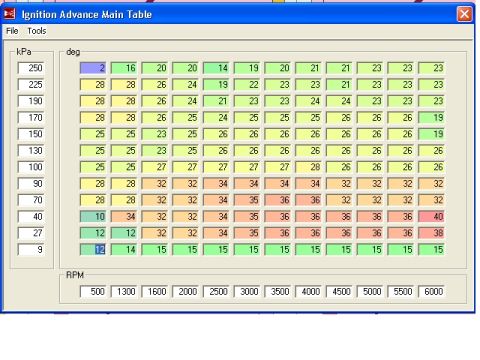Select the 21 cell in the 190 kPa row
The height and width of the screenshot is (360, 480).
pyautogui.click(x=216, y=101)
